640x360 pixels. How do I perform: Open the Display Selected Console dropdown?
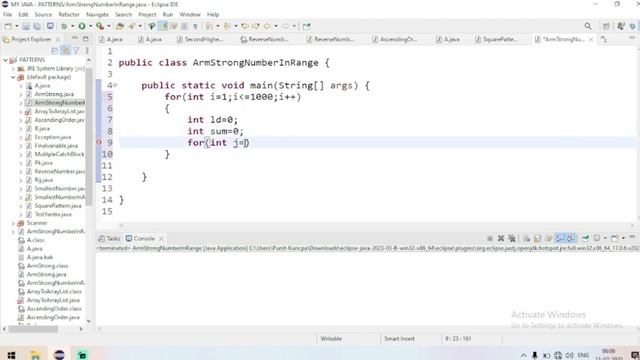coord(605,238)
